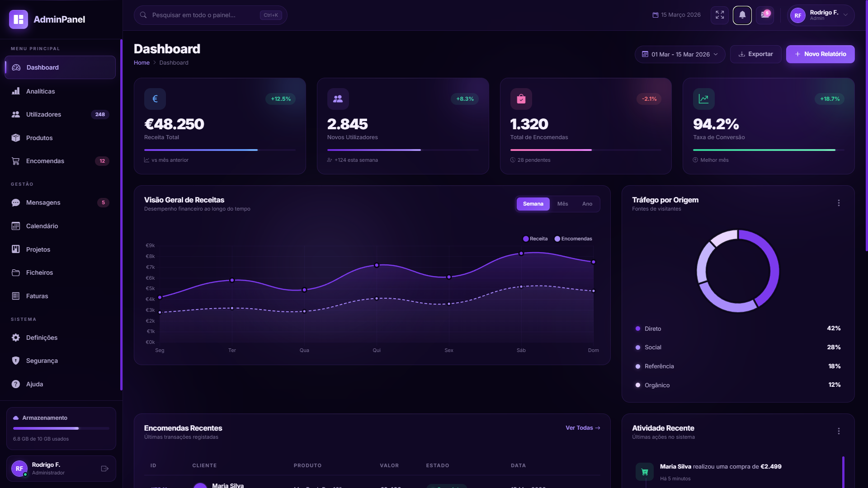Open Ver Todas in Encomendas Recentes
The width and height of the screenshot is (868, 488).
coord(582,428)
